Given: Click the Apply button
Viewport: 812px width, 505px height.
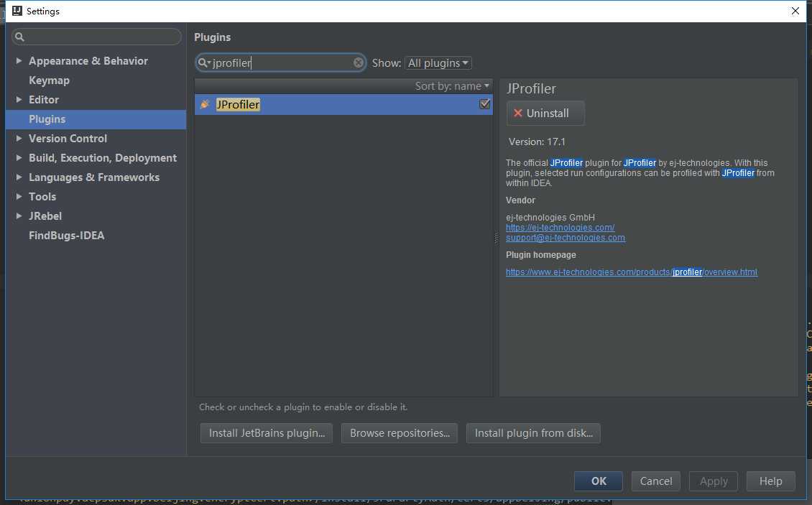Looking at the screenshot, I should pyautogui.click(x=713, y=481).
